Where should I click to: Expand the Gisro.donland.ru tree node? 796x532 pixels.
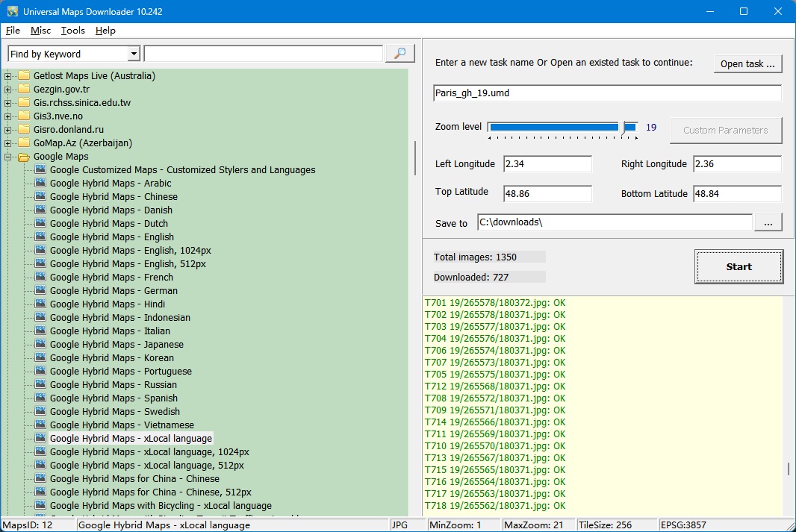click(8, 130)
